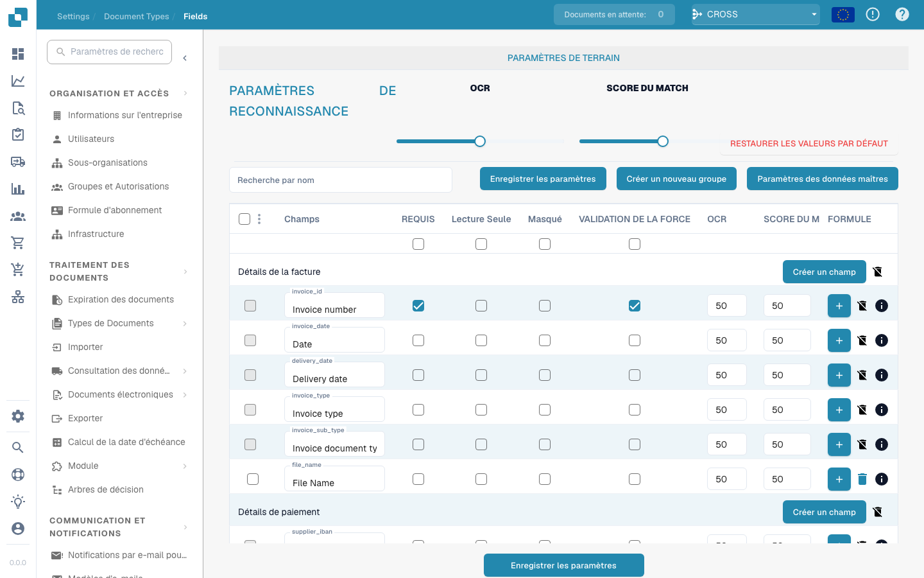Viewport: 924px width, 578px height.
Task: Click the OCR slider handle
Action: click(x=480, y=141)
